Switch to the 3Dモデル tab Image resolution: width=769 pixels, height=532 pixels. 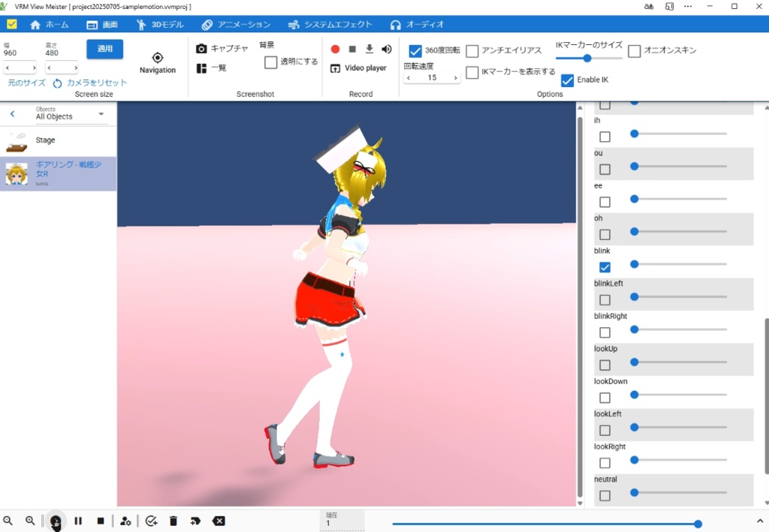click(161, 25)
